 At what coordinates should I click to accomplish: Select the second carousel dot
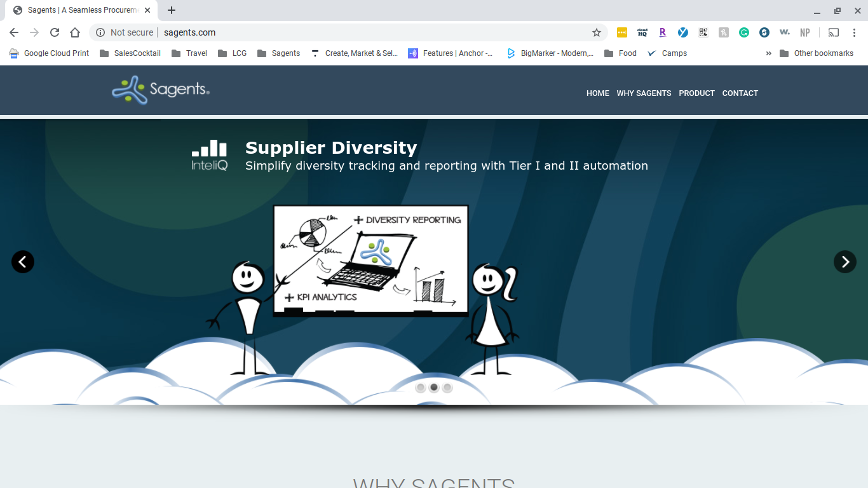[x=434, y=388]
